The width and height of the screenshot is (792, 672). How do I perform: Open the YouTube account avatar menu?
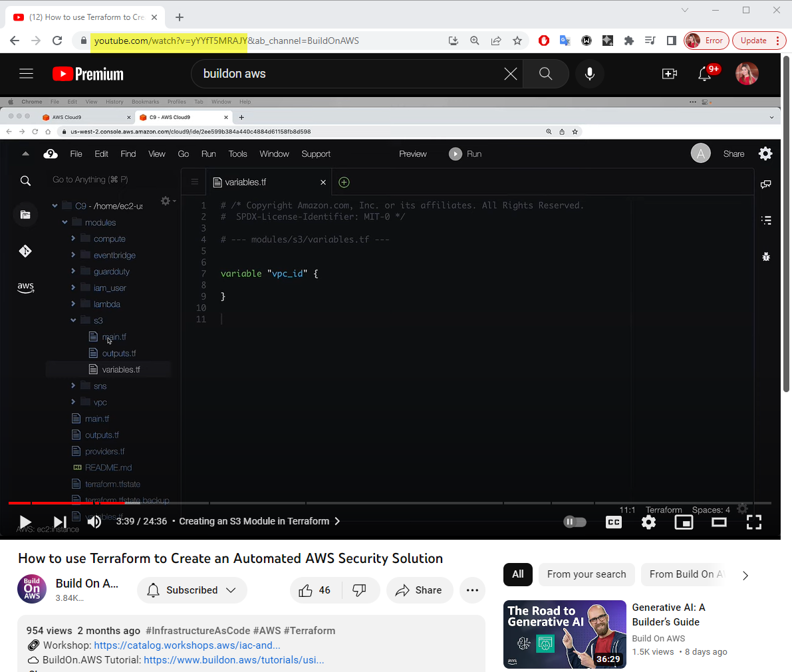pos(747,74)
